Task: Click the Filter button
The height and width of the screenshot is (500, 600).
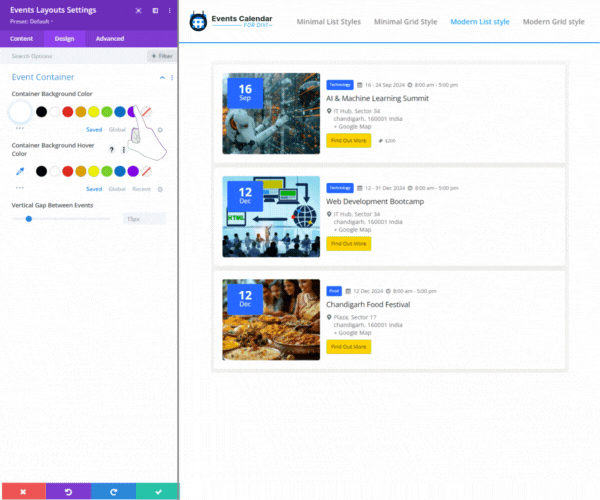Action: [160, 57]
